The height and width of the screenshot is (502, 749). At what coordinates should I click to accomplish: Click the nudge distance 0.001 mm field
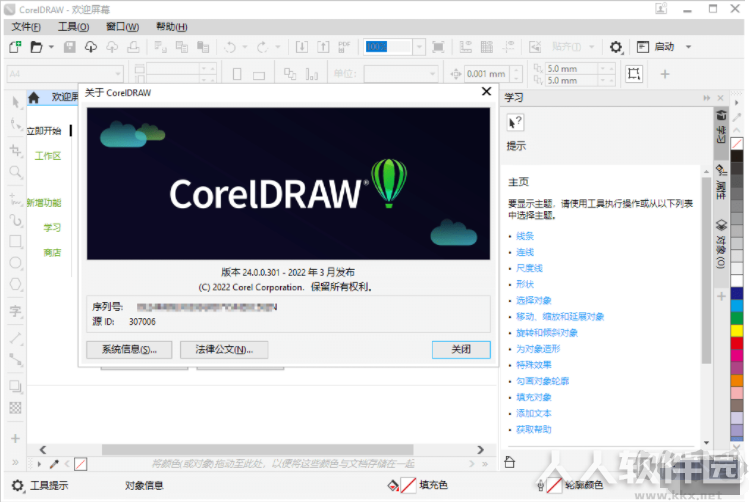pyautogui.click(x=486, y=74)
